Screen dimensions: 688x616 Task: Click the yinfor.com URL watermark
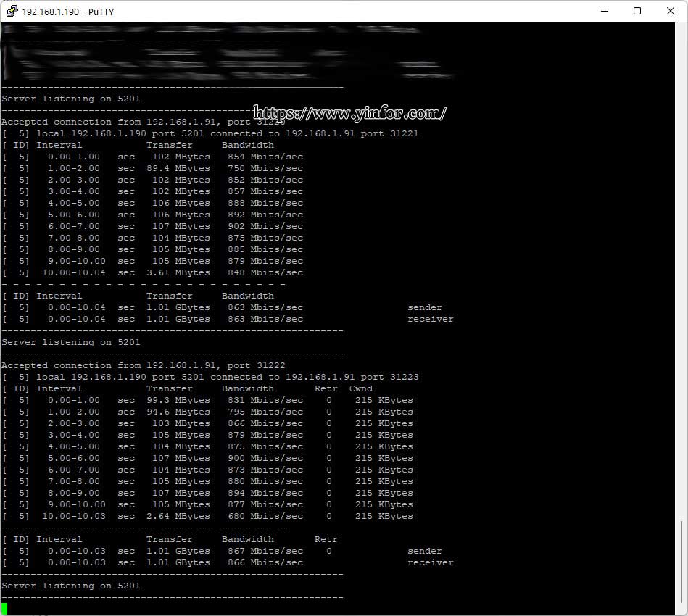tap(349, 113)
